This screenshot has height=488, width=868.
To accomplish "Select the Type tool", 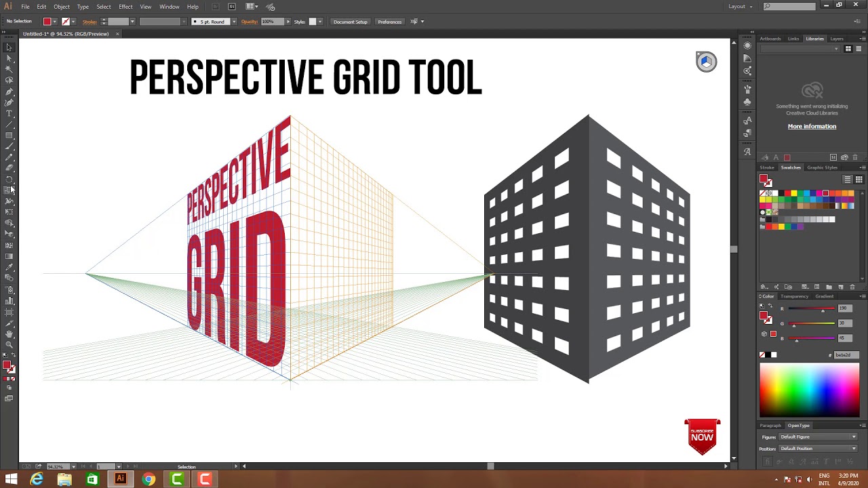I will point(9,113).
